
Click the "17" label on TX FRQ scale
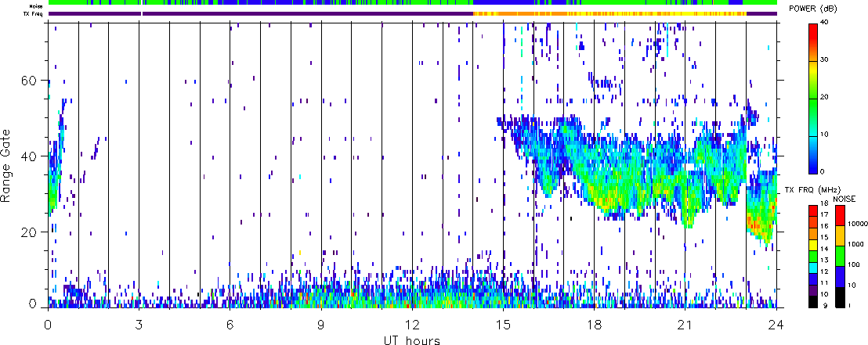[825, 214]
